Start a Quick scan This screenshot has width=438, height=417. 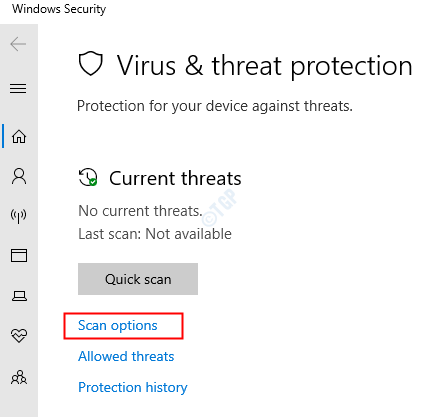138,279
